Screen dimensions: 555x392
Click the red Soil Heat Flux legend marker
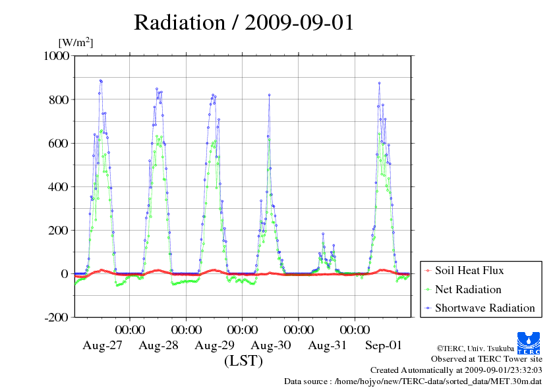(x=428, y=271)
